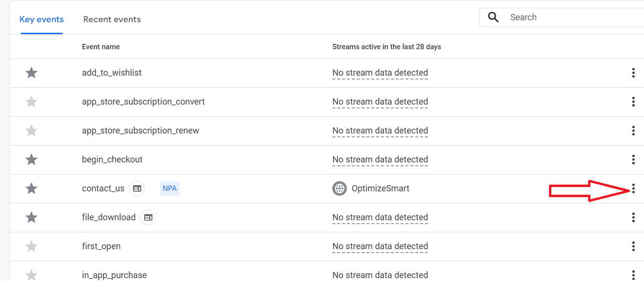Toggle the star for app_store_subscription_renew
The height and width of the screenshot is (281, 644).
[x=31, y=131]
